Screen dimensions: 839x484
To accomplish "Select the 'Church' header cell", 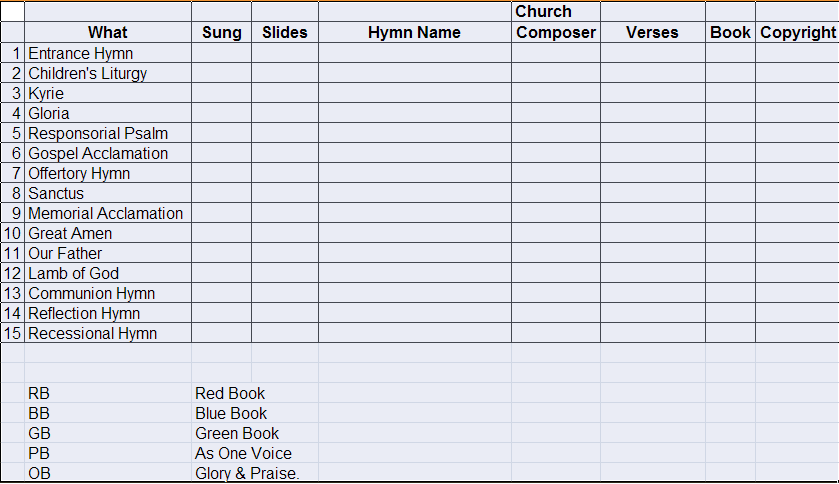I will (556, 11).
